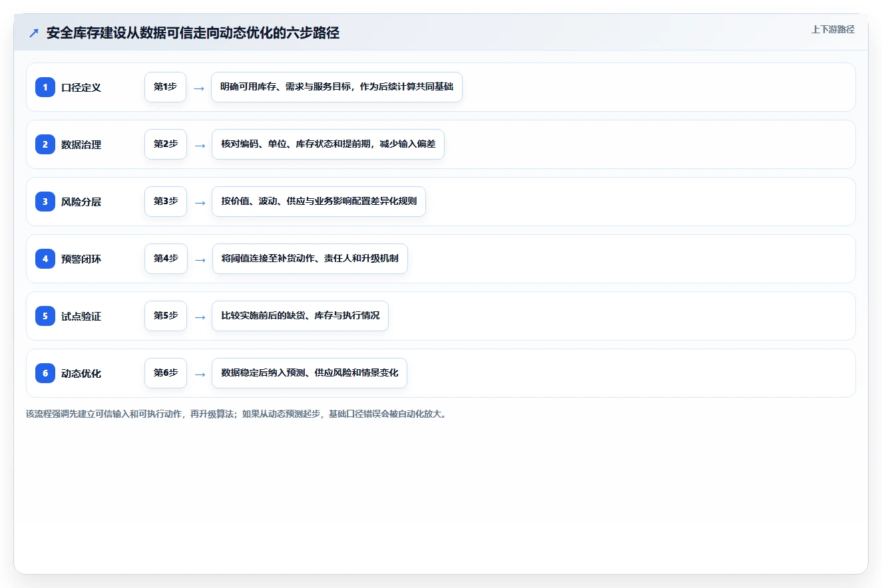Select the 数据治理 step label
Viewport: 882px width, 588px height.
pos(81,145)
